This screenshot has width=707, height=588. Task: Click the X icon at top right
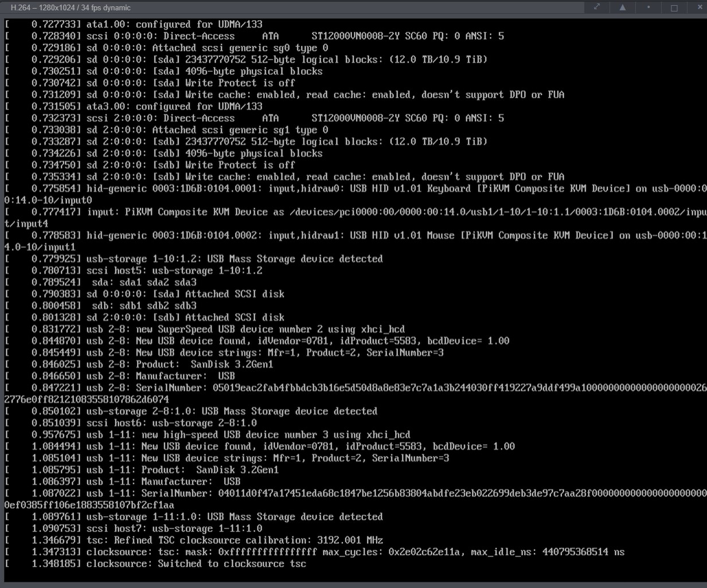click(x=699, y=7)
